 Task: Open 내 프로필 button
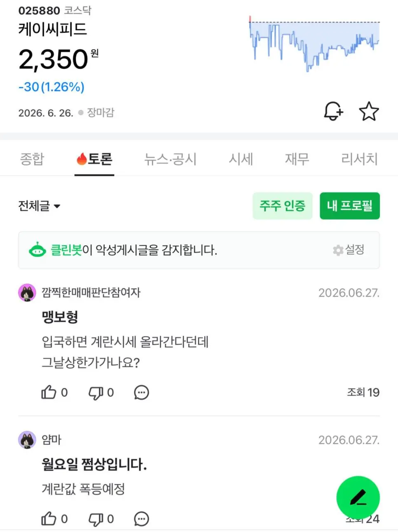[x=350, y=206]
